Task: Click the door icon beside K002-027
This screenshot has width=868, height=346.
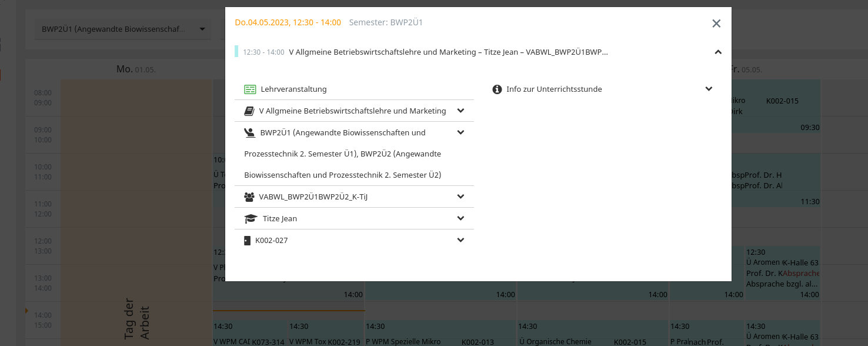Action: click(247, 240)
